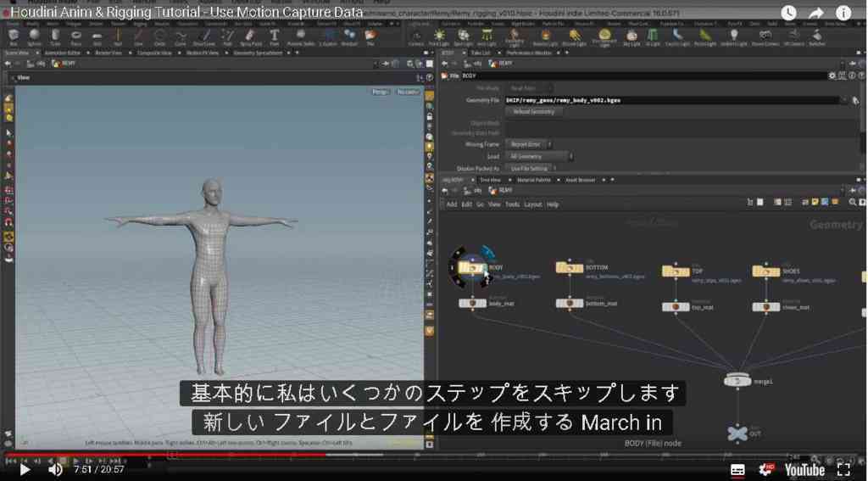
Task: Toggle YouTube subtitles
Action: coord(738,469)
